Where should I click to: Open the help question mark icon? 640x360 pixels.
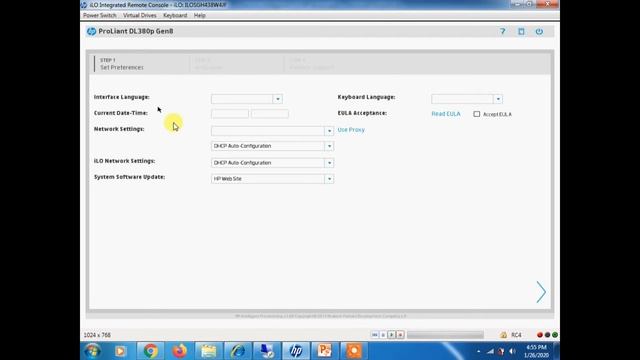(x=502, y=31)
